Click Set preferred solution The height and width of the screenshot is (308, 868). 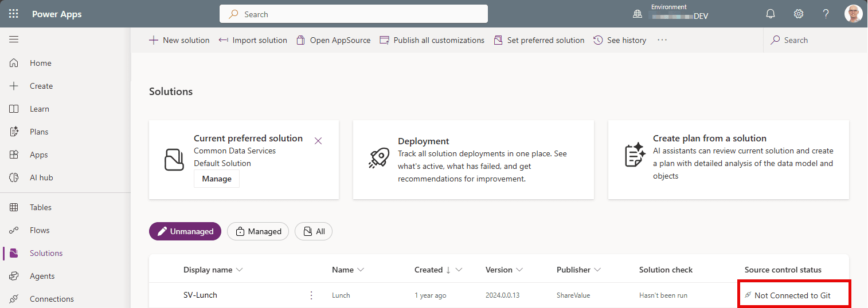pyautogui.click(x=538, y=40)
